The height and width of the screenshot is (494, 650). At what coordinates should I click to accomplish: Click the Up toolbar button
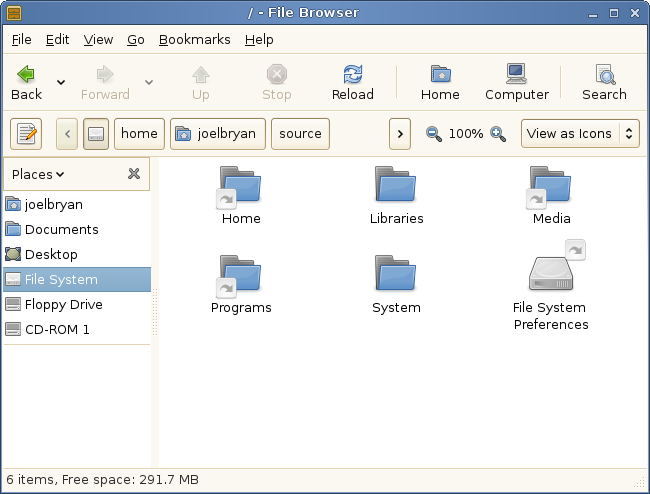point(201,82)
